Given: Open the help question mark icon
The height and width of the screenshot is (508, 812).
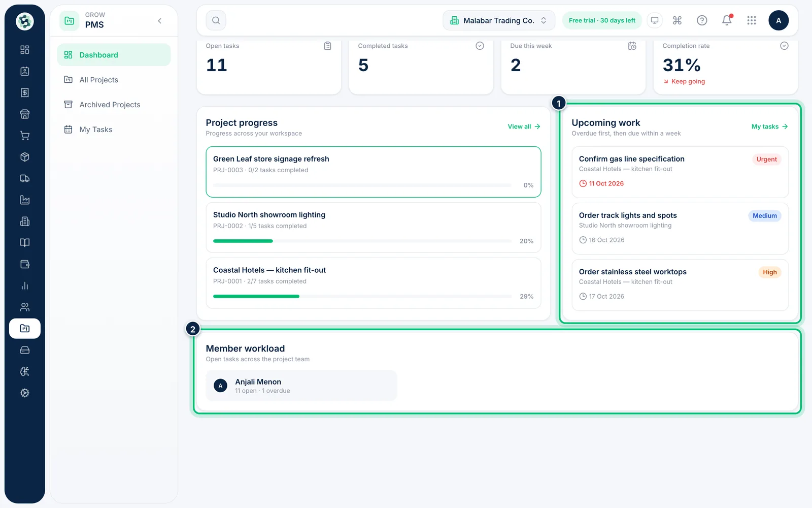Looking at the screenshot, I should click(702, 20).
